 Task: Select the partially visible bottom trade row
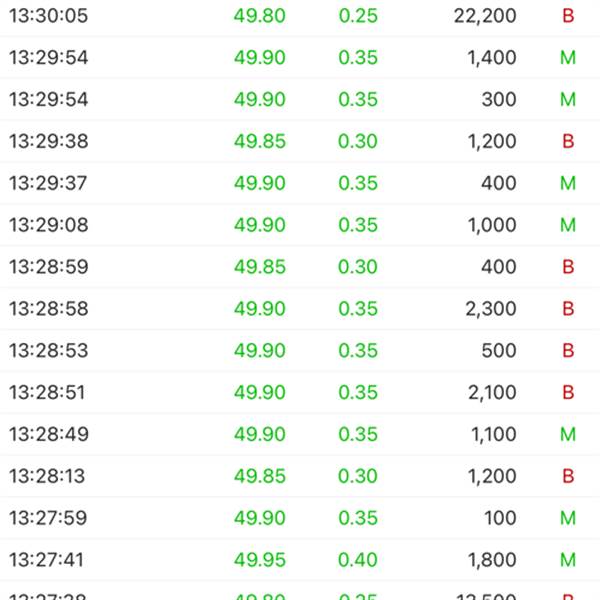coord(300,591)
